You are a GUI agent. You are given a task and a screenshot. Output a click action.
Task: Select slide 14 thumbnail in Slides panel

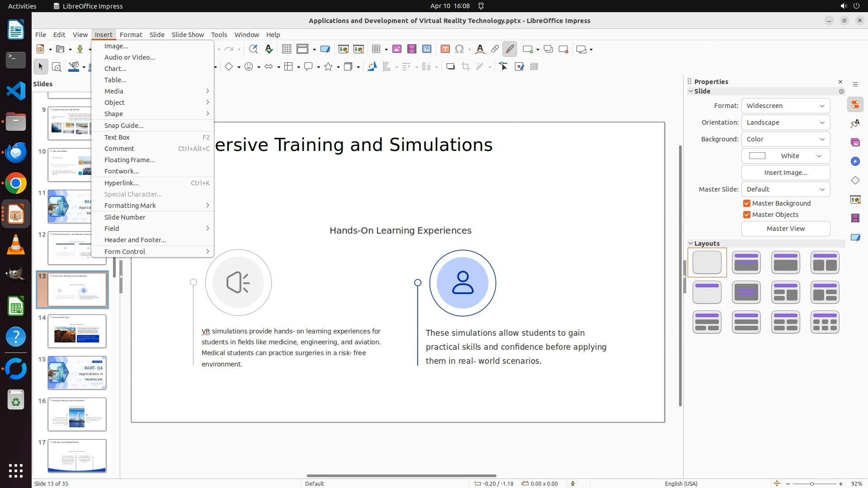click(x=77, y=331)
